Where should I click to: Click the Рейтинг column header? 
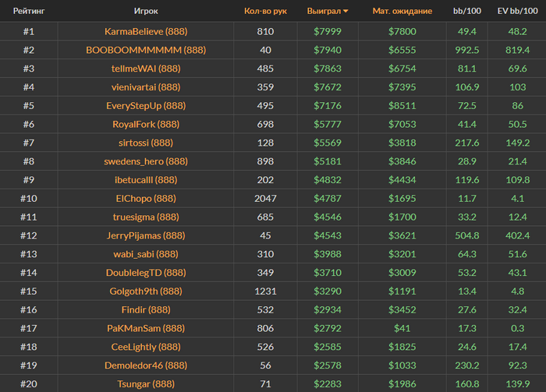click(x=29, y=11)
